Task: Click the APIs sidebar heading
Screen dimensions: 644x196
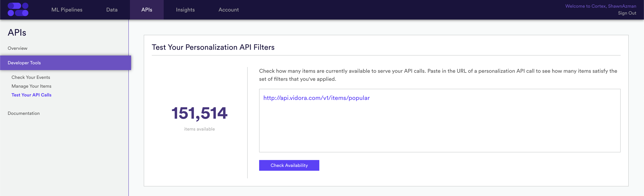Action: [x=17, y=33]
